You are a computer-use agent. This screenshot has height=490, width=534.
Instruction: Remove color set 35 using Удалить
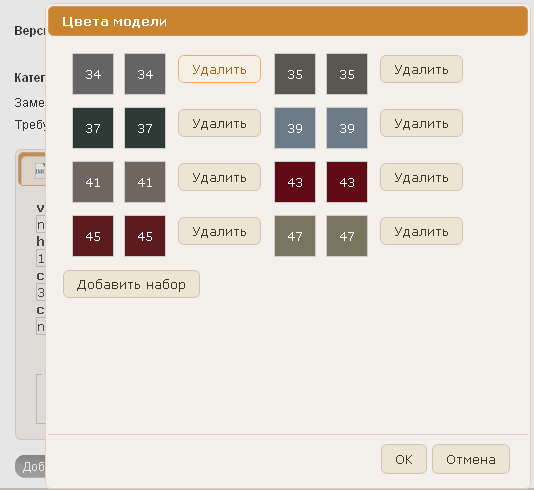(421, 69)
